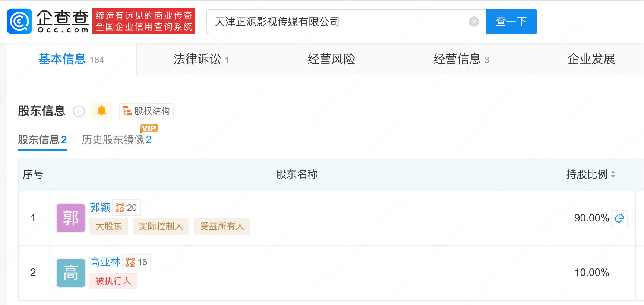Click the pie chart icon beside 90.00%
Viewport: 644px width, 305px height.
619,218
